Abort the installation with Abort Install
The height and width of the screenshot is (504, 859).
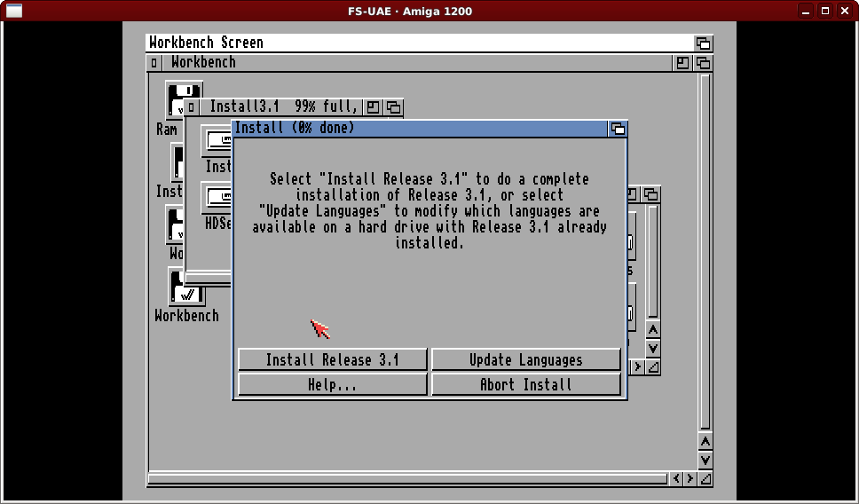pos(526,384)
